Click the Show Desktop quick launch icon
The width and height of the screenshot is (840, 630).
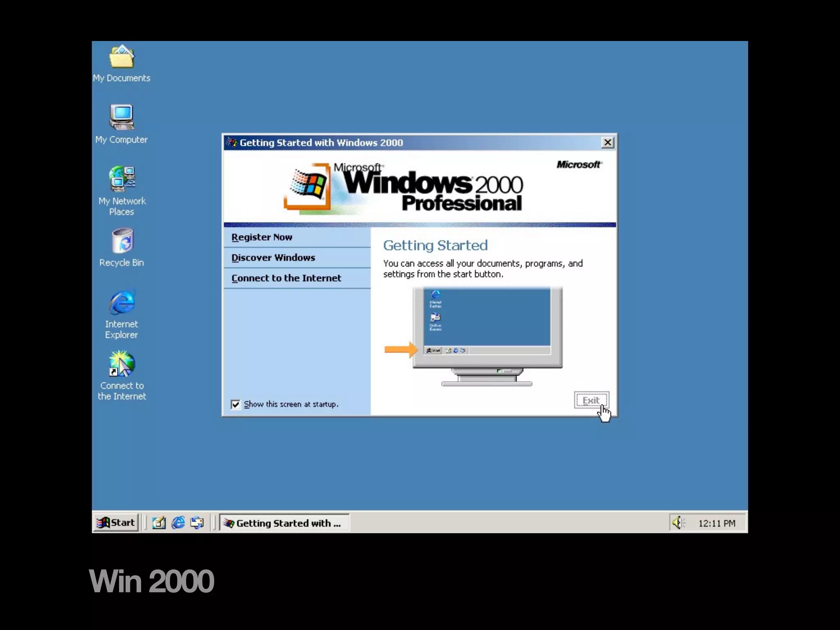click(159, 523)
